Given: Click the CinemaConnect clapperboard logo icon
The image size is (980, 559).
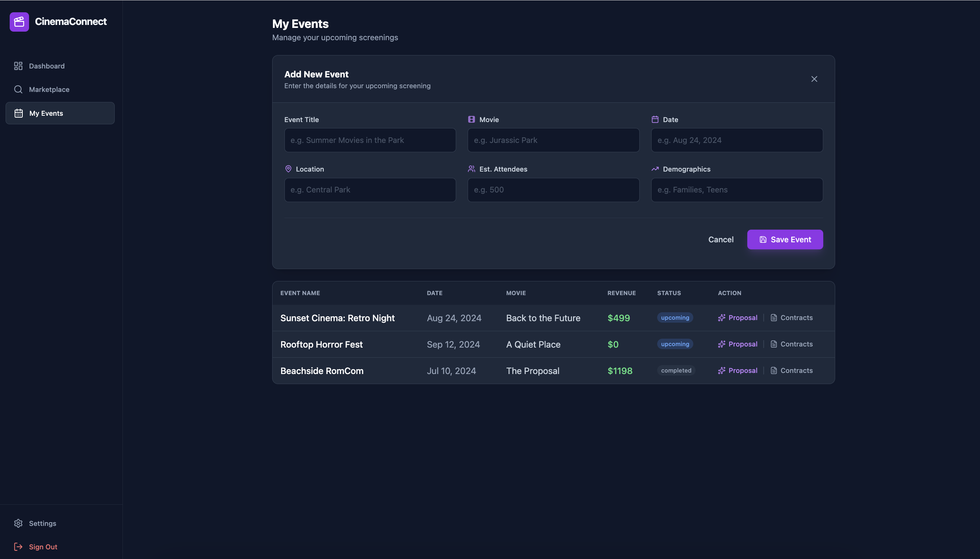Looking at the screenshot, I should pos(19,22).
